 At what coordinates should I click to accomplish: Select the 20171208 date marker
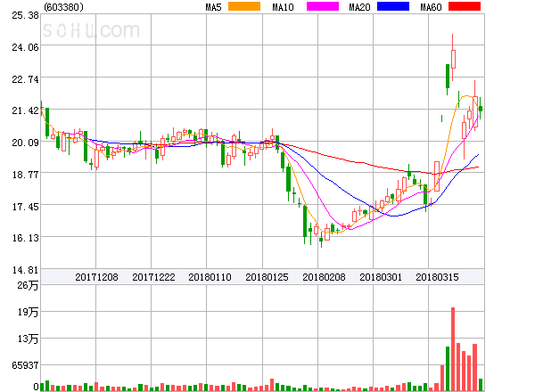(x=96, y=277)
